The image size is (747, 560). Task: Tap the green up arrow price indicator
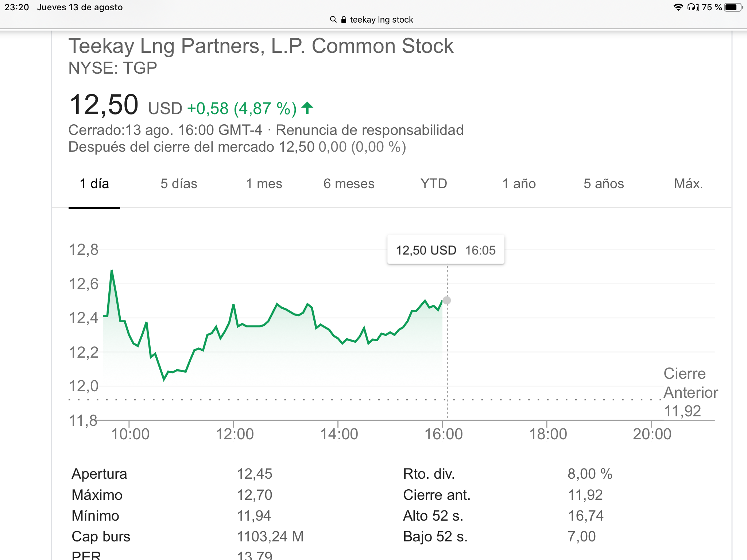tap(307, 108)
